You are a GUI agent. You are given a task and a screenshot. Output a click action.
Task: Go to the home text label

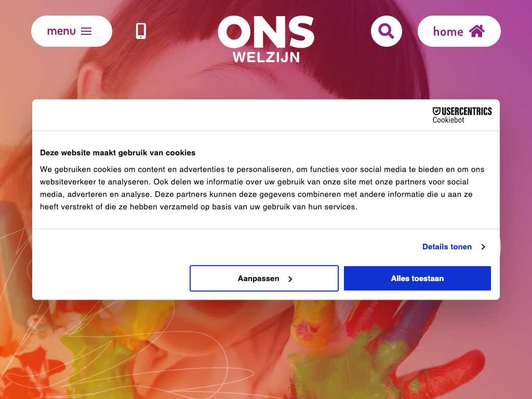click(x=448, y=32)
